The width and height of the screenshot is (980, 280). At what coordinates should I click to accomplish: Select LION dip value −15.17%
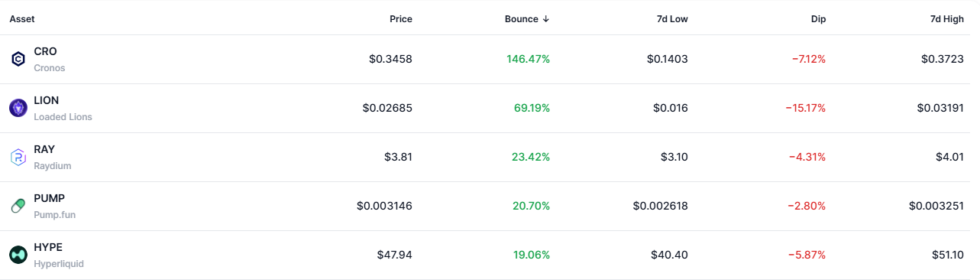coord(805,108)
